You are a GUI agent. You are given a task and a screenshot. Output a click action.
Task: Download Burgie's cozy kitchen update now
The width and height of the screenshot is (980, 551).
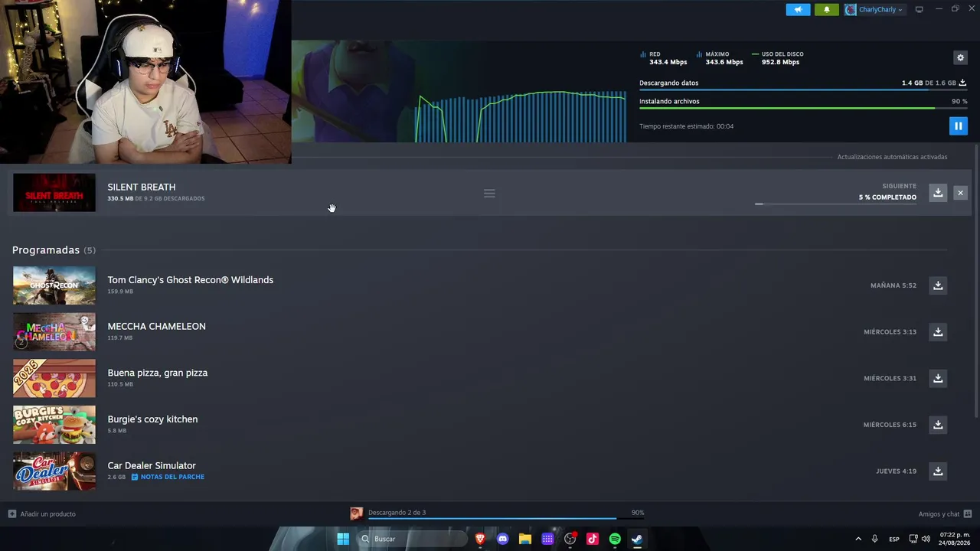pos(938,425)
